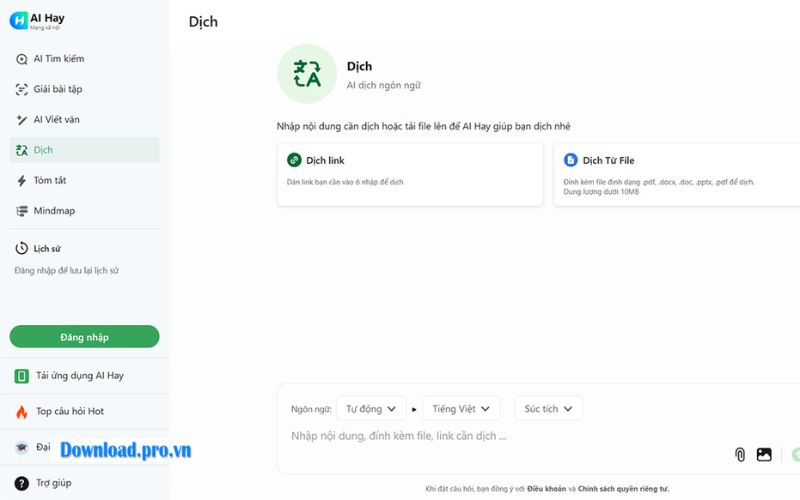800x500 pixels.
Task: Click the Đăng nhập login button
Action: (x=84, y=337)
